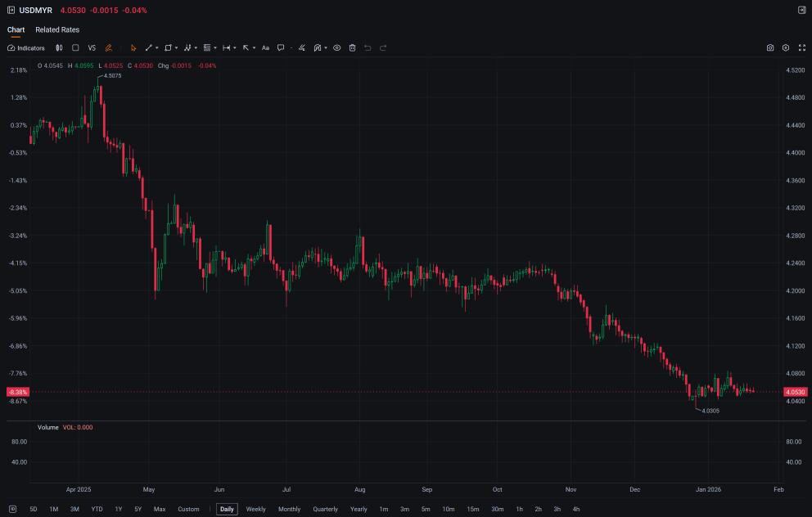Select the YTD time range
Screen dimensions: 812x517
pyautogui.click(x=97, y=510)
